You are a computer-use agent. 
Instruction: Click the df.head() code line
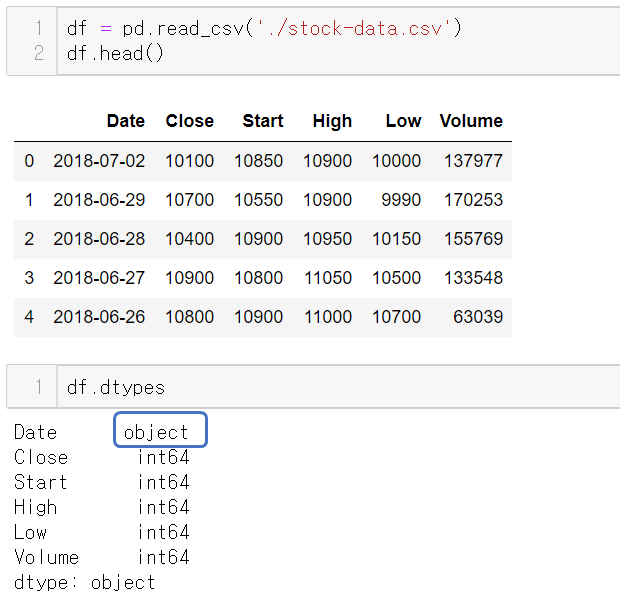click(x=115, y=53)
